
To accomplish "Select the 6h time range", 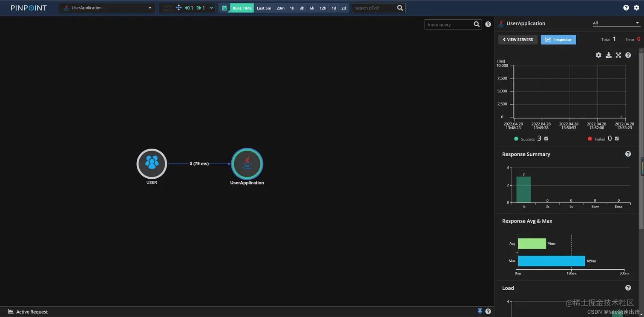I will pyautogui.click(x=312, y=8).
